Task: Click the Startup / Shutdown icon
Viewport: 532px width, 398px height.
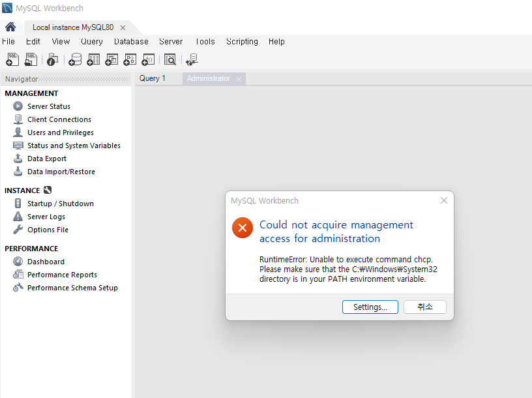Action: click(x=18, y=204)
